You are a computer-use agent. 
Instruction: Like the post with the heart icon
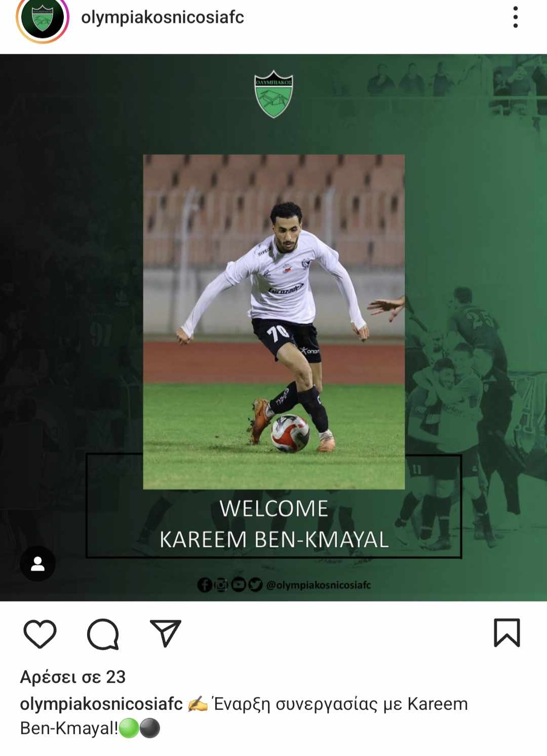(40, 633)
